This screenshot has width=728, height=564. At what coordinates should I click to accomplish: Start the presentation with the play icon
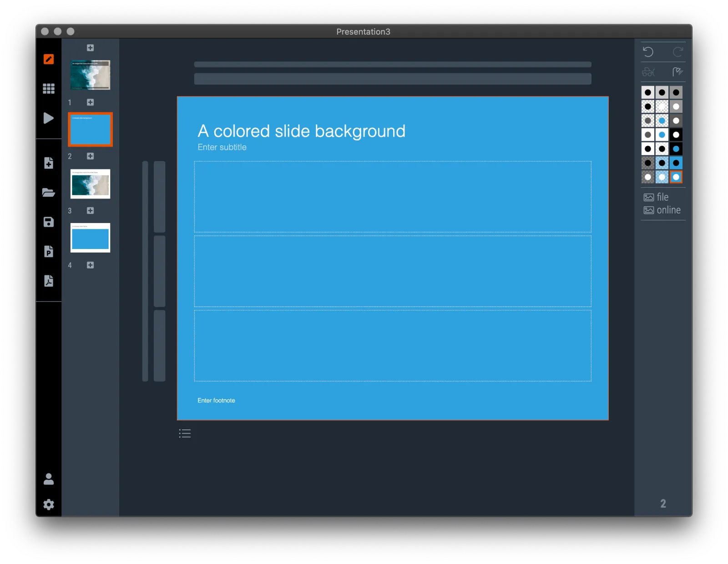pyautogui.click(x=48, y=118)
